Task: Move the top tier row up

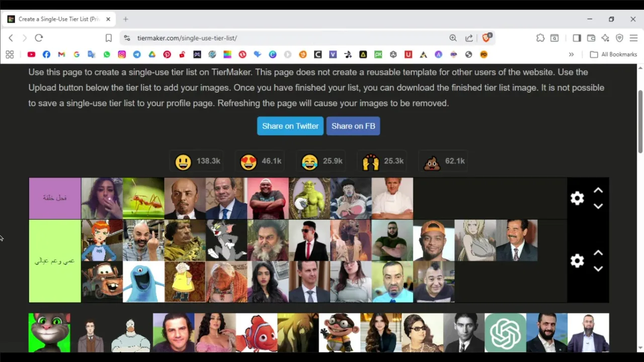Action: (x=598, y=191)
